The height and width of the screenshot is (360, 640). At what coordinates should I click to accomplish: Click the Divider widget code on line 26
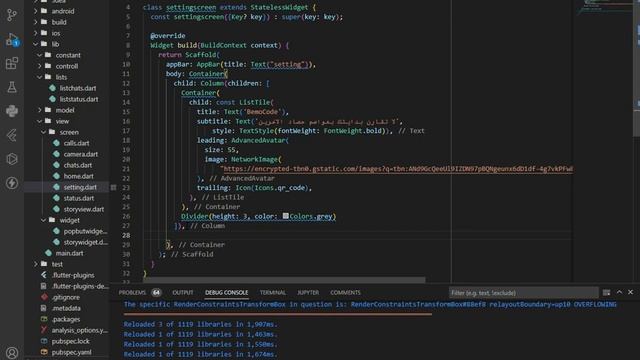[x=258, y=216]
